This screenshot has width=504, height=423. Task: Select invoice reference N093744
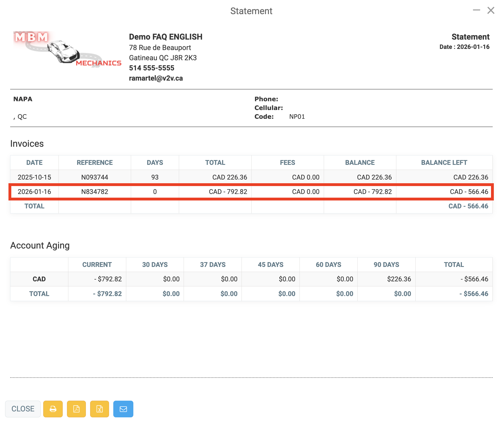point(95,177)
